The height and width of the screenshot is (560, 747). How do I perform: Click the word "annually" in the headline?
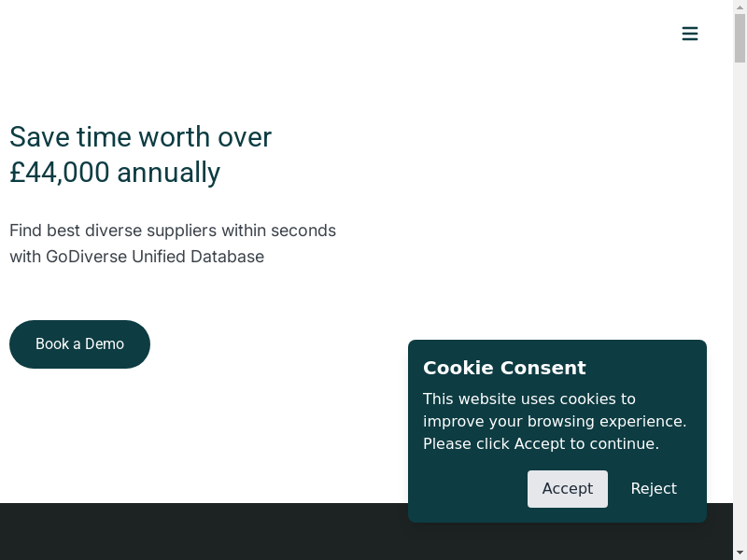(x=169, y=173)
